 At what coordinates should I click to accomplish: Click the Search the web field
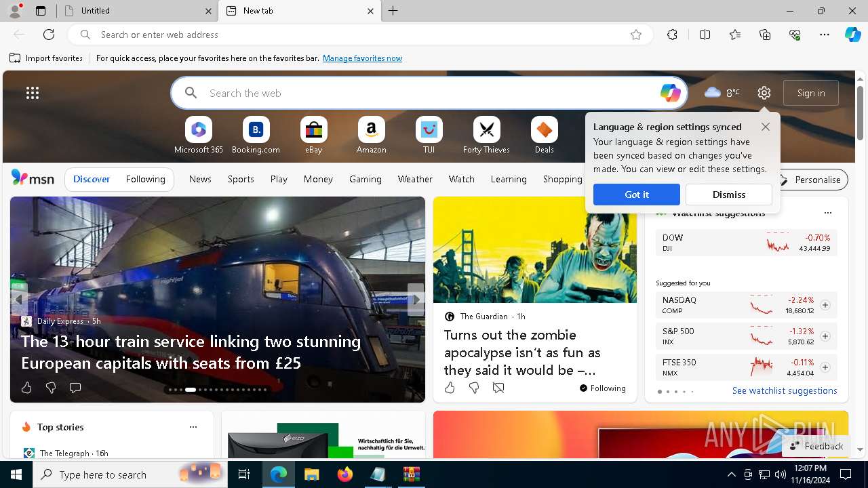pyautogui.click(x=429, y=93)
